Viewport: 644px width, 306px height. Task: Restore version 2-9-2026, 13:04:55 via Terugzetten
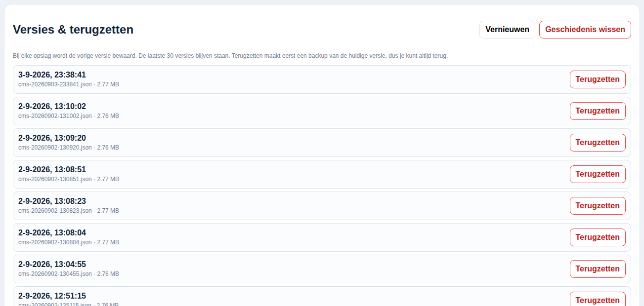[x=598, y=269]
